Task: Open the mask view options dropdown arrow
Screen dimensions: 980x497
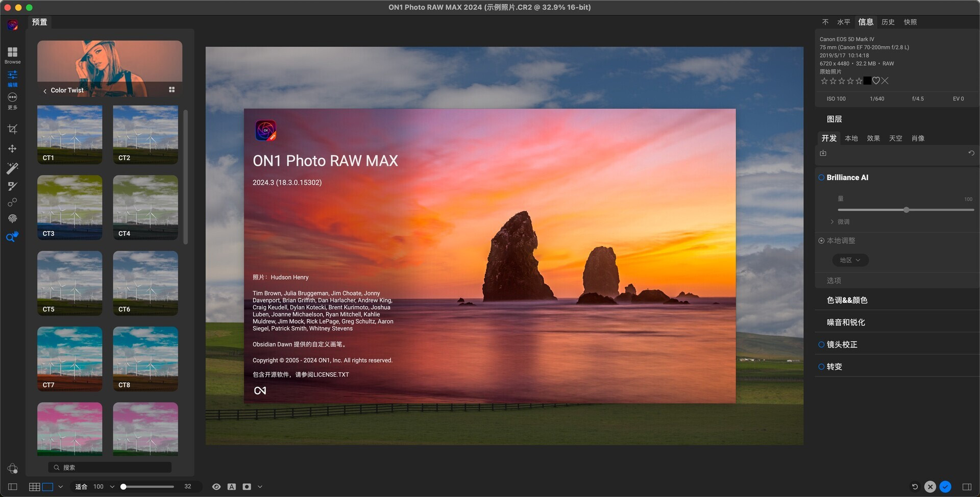Action: pyautogui.click(x=260, y=487)
